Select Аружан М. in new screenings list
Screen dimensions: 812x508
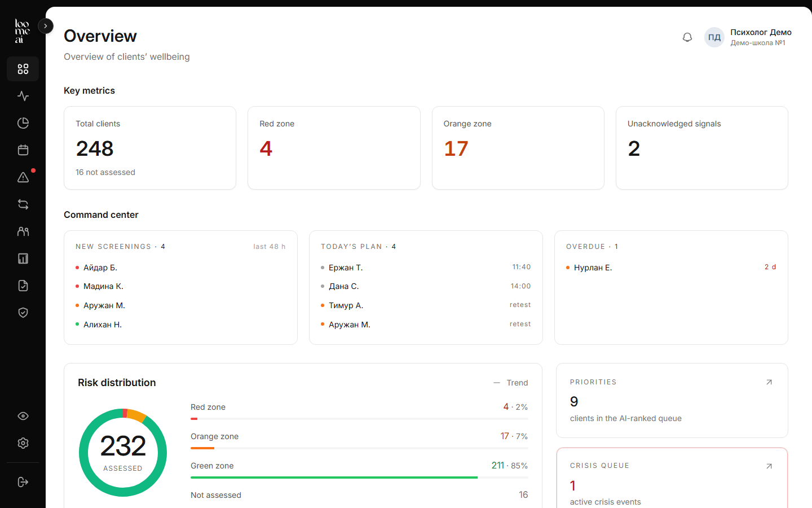[180, 305]
